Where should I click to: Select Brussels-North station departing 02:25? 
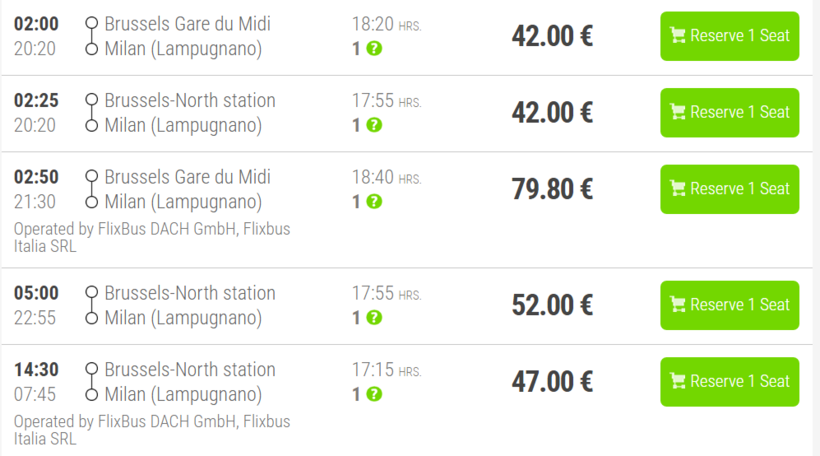pos(189,100)
